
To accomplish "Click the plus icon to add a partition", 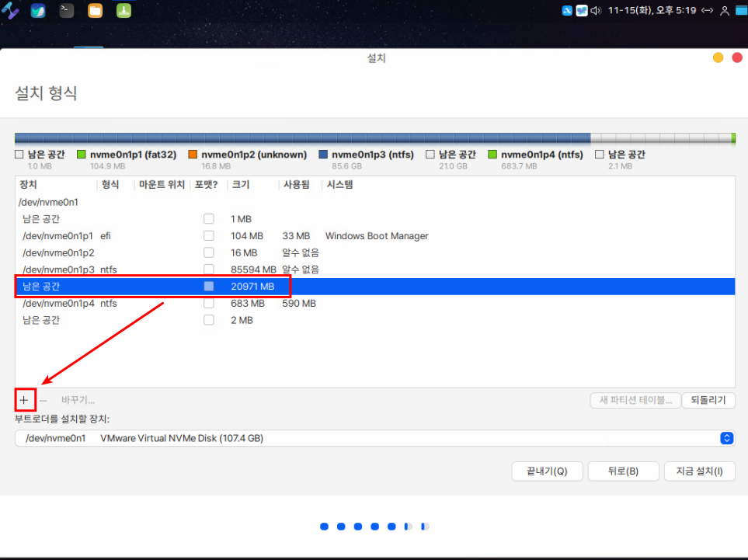I will (x=23, y=400).
